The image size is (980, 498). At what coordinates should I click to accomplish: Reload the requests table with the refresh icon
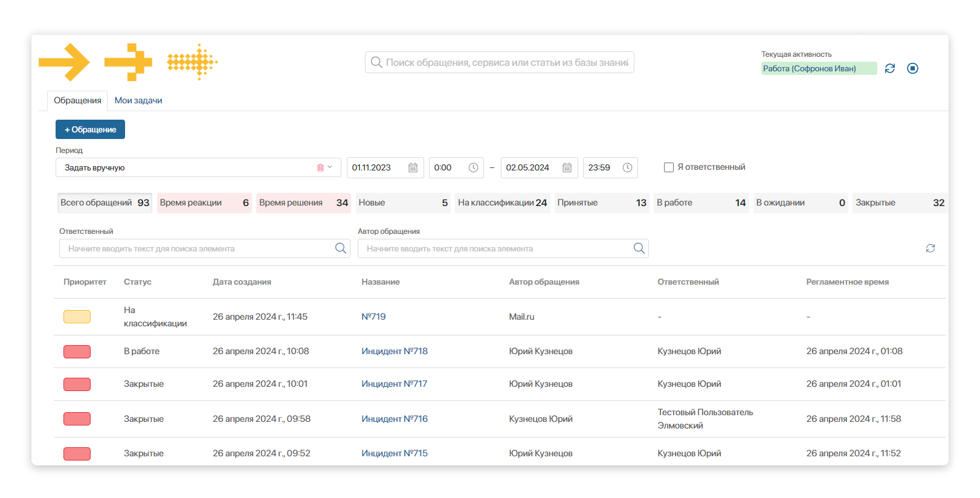pos(930,248)
